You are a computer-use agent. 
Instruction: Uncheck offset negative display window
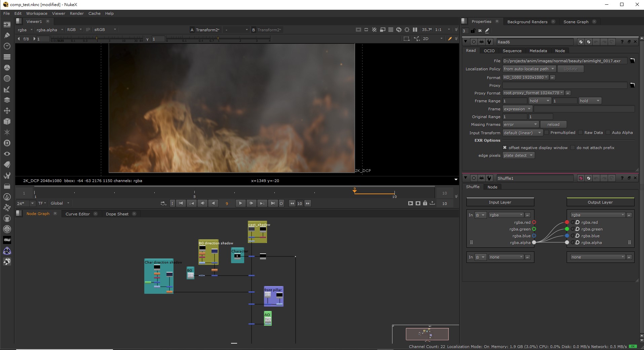pos(505,148)
